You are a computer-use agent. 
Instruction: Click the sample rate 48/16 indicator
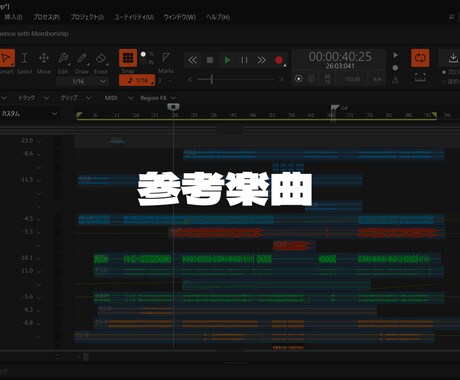327,79
